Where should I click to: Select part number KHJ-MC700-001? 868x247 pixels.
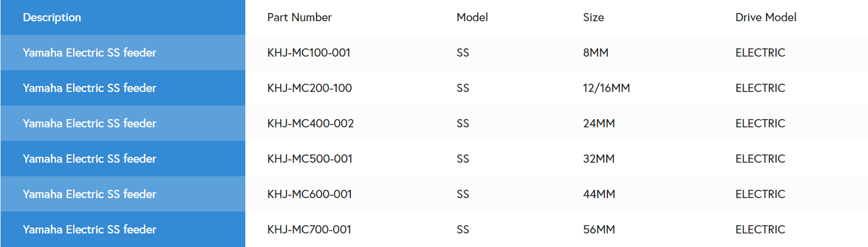[x=309, y=230]
